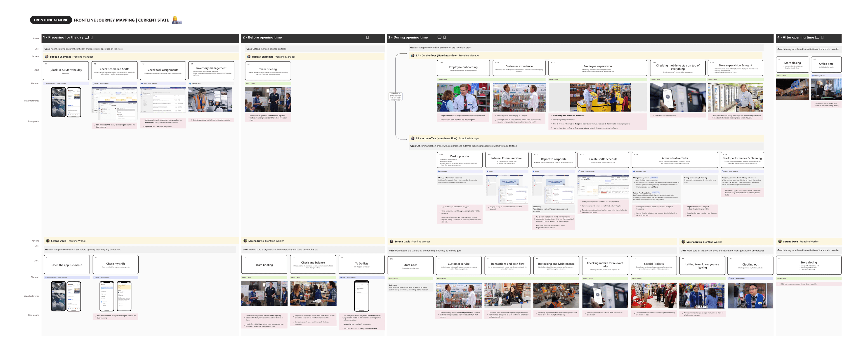Click the 'OKAY, BYE' photo thumbnail
Viewport: 868px width, 358px height.
(x=702, y=296)
